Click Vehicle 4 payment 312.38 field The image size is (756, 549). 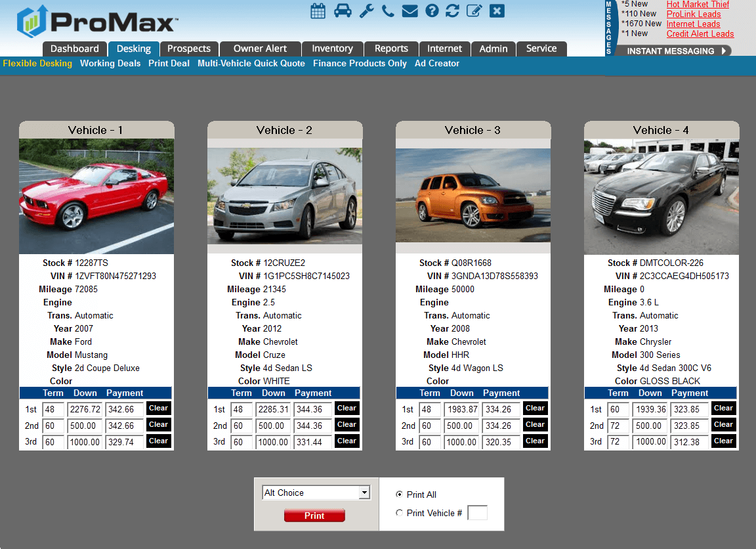tap(690, 443)
